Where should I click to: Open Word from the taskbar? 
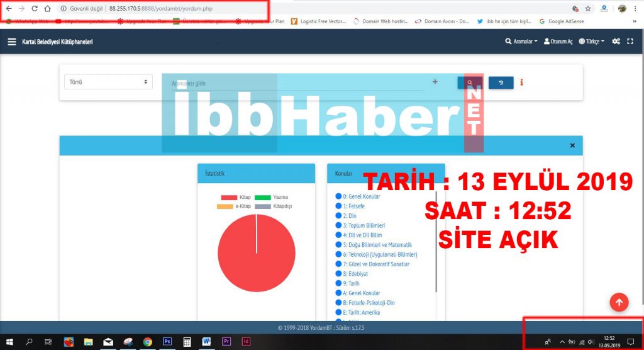tap(206, 342)
